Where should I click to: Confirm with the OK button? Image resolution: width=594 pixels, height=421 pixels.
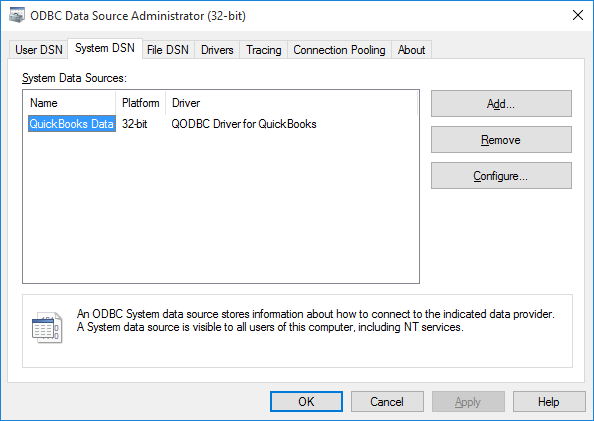click(x=306, y=402)
